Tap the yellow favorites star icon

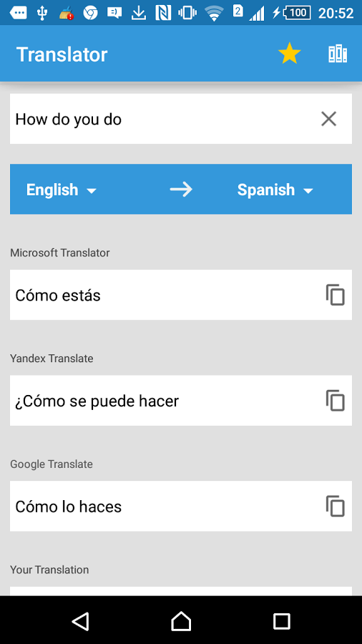(289, 54)
